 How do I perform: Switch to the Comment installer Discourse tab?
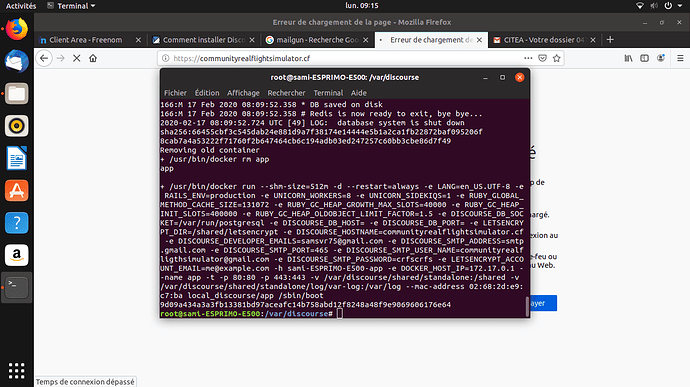pos(204,40)
